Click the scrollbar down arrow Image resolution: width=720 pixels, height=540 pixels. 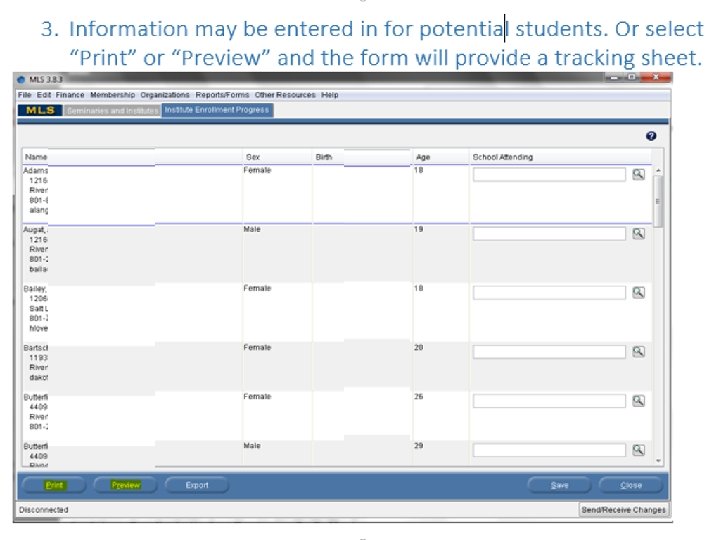pos(658,461)
